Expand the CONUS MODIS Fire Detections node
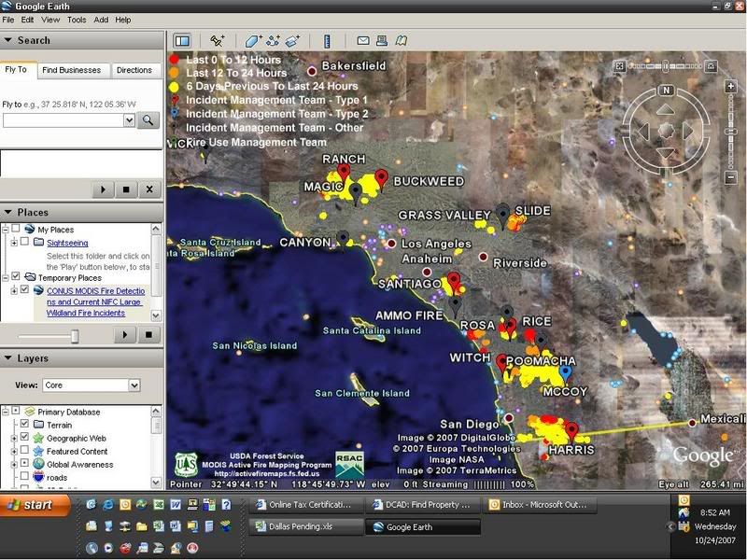 [14, 290]
